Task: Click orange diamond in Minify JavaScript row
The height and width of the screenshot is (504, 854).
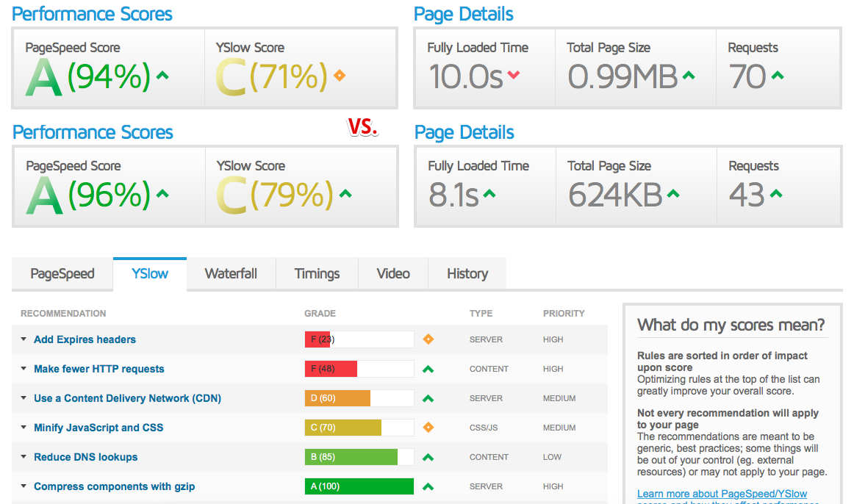Action: point(428,428)
